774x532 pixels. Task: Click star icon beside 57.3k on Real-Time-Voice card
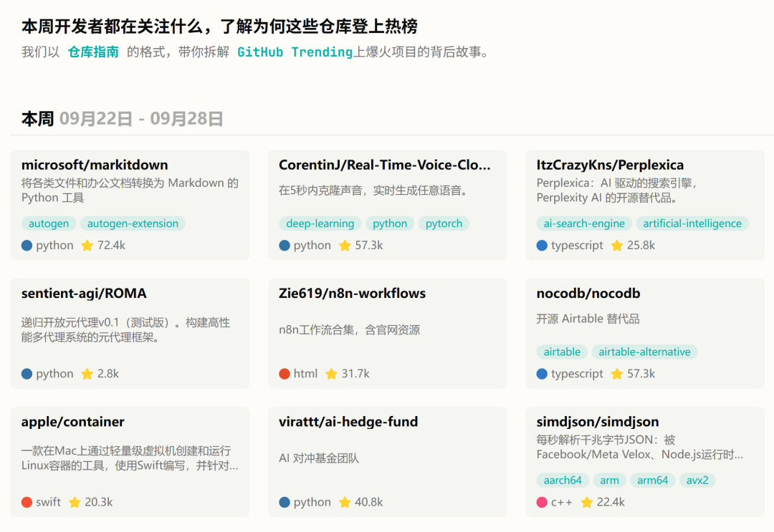345,245
